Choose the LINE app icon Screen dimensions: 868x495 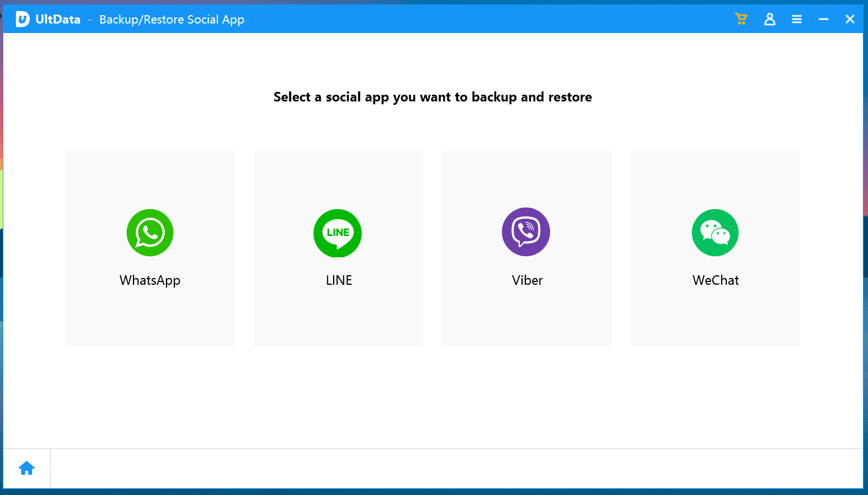tap(338, 233)
